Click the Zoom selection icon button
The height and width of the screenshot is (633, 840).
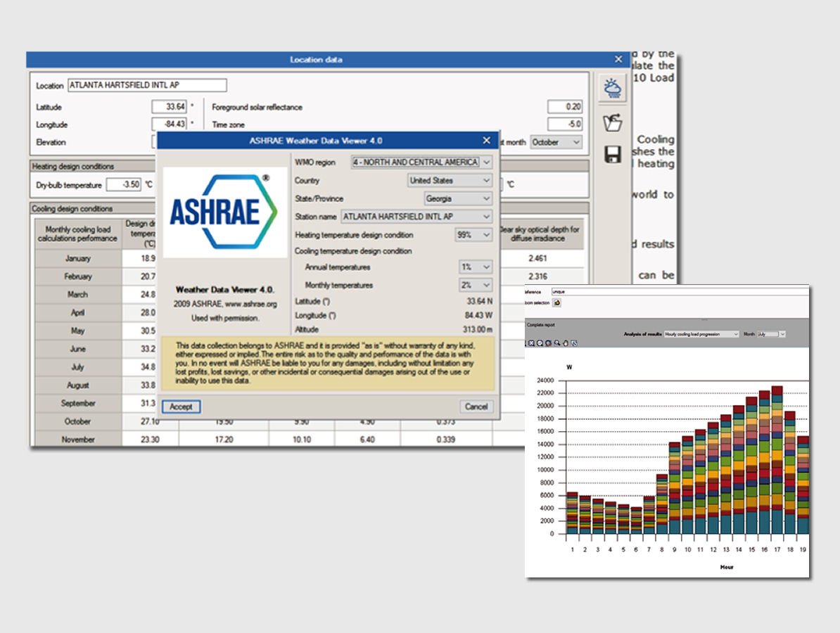pos(557,302)
